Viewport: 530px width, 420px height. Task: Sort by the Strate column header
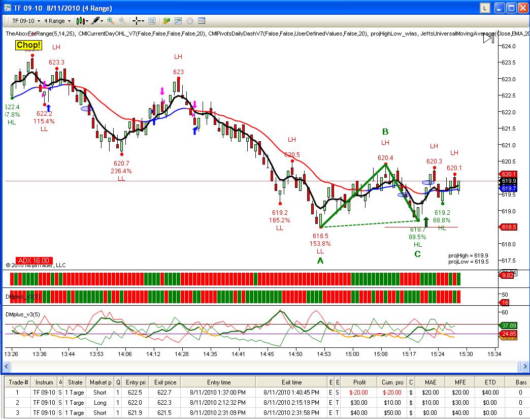click(75, 382)
